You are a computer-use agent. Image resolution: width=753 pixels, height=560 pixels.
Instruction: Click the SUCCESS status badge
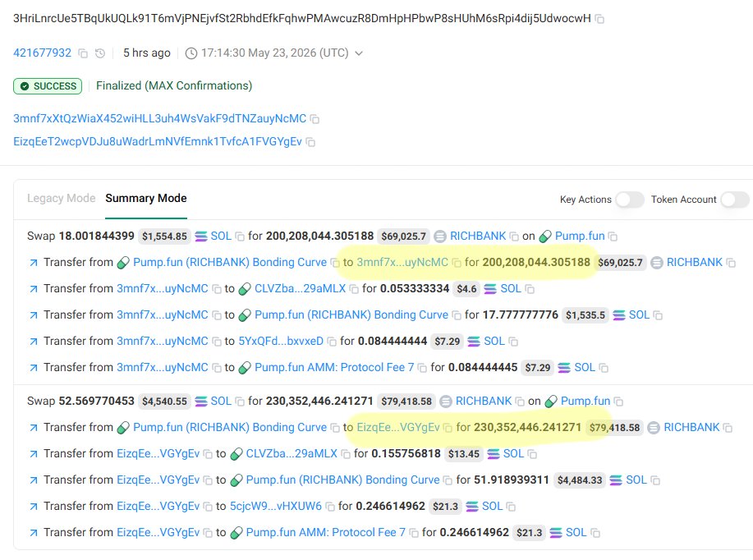point(48,86)
